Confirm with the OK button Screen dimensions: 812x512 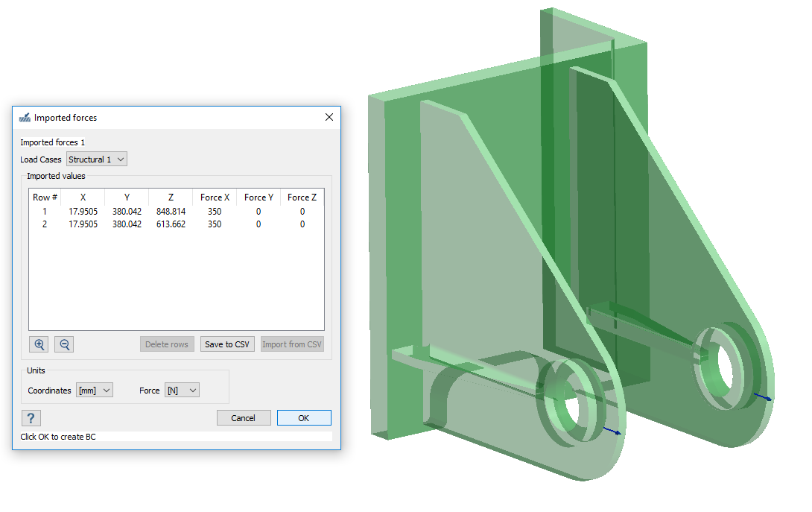[x=304, y=418]
